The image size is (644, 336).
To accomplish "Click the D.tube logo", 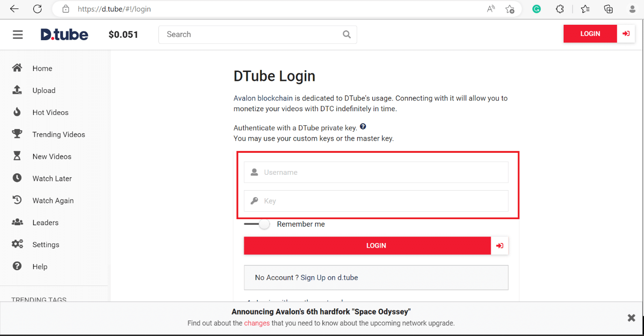I will pos(64,34).
